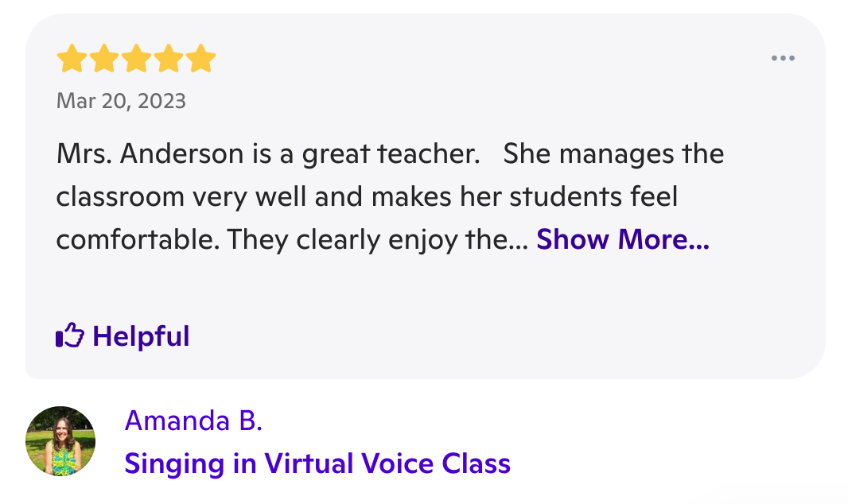Click the second yellow rating star
The image size is (848, 504).
104,58
